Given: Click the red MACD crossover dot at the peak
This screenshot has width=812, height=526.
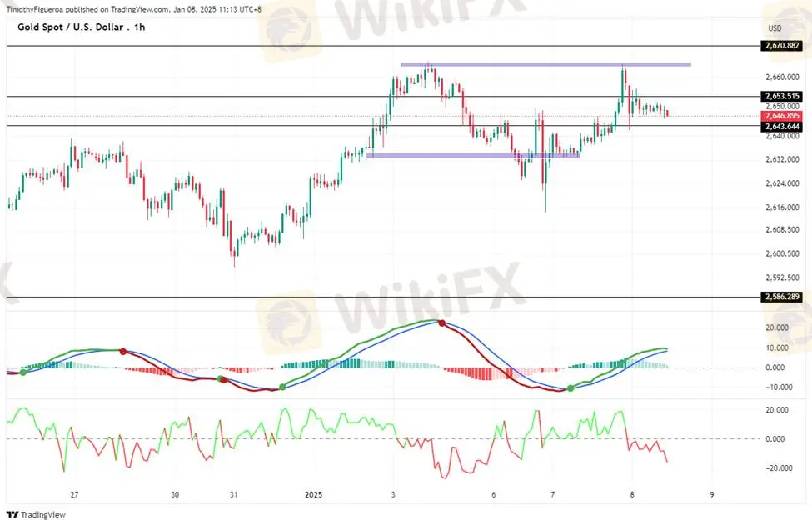Looking at the screenshot, I should [441, 323].
